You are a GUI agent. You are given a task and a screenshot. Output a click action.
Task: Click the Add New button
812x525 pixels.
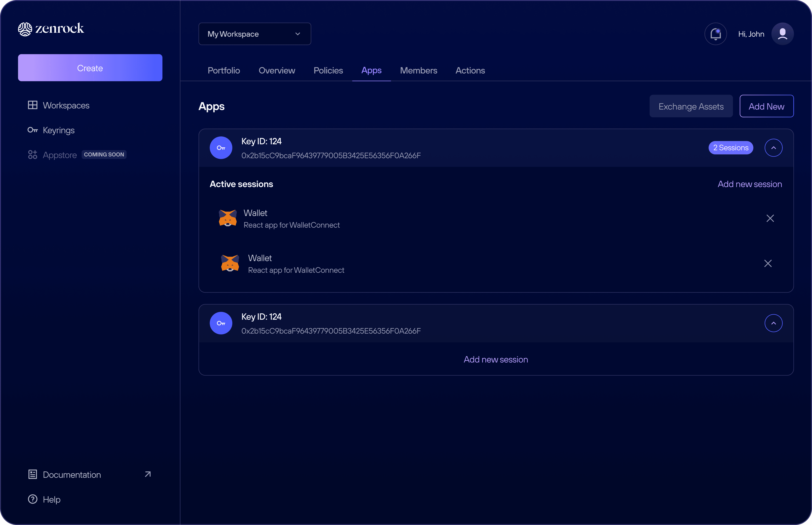[766, 106]
